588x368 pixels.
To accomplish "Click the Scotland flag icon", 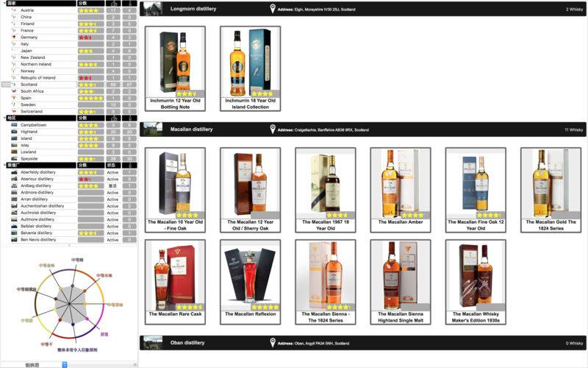I will (x=14, y=85).
